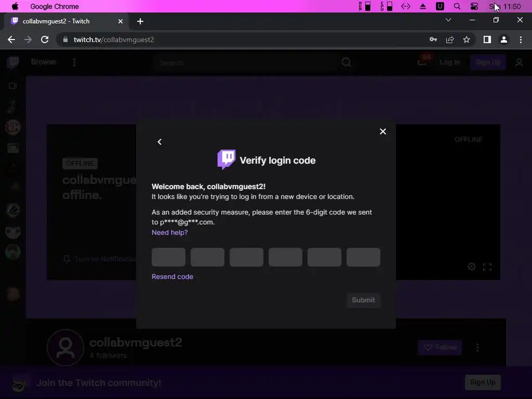
Task: Open Spotlight search in menu bar
Action: tap(457, 6)
